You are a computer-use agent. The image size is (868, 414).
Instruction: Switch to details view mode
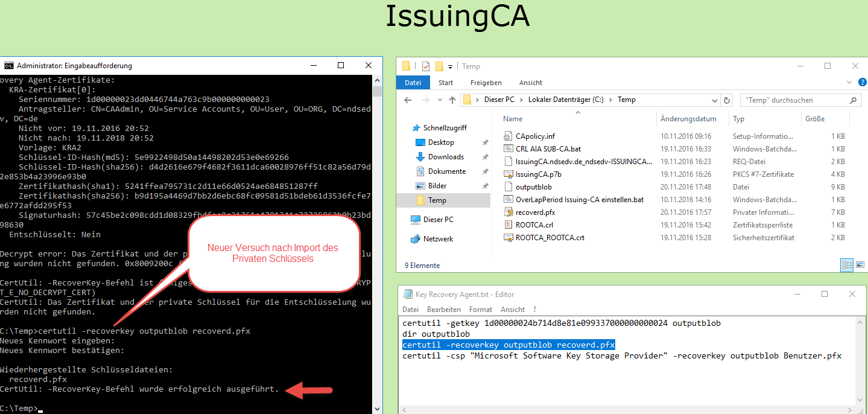coord(847,265)
